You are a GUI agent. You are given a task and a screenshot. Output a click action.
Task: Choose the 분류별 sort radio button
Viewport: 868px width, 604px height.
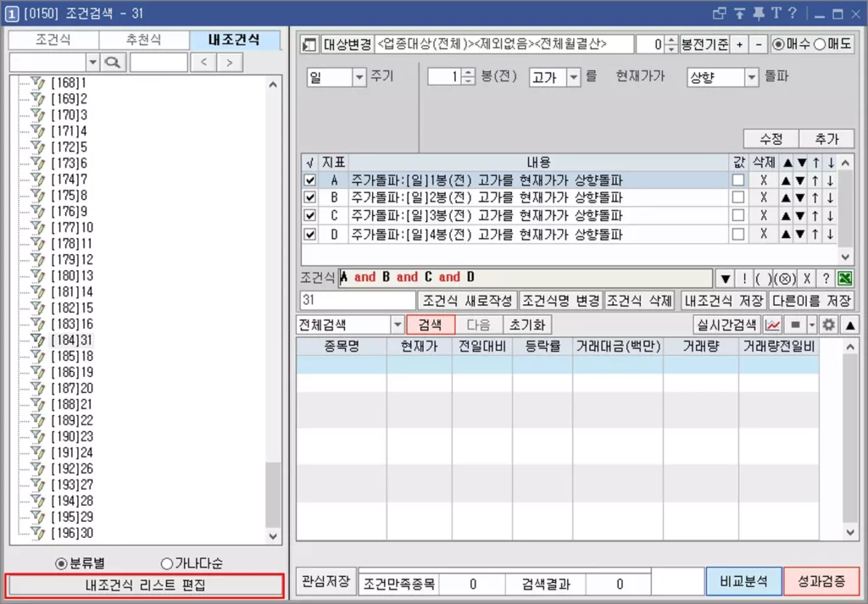click(x=61, y=564)
